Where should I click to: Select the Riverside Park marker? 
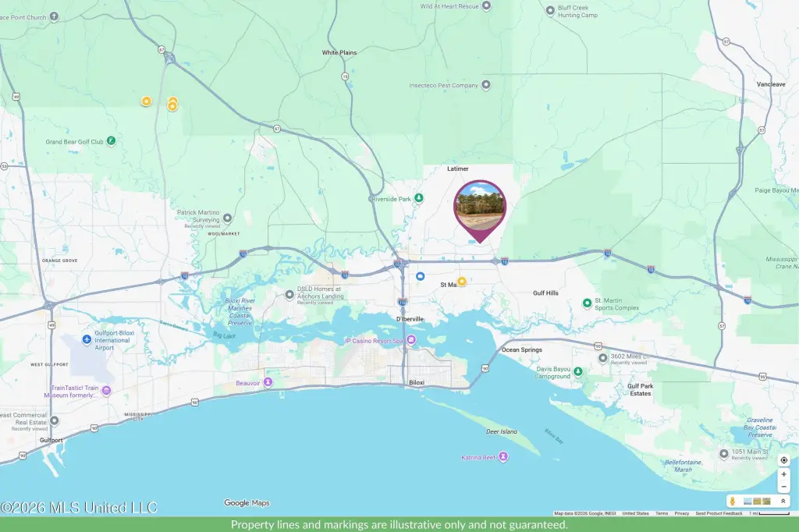418,199
